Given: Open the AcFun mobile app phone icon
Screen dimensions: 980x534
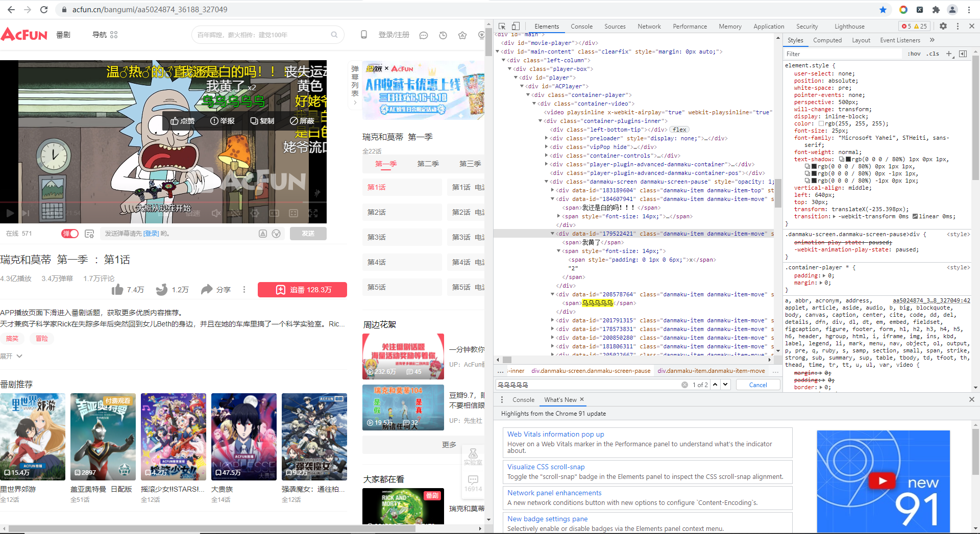Looking at the screenshot, I should point(364,35).
